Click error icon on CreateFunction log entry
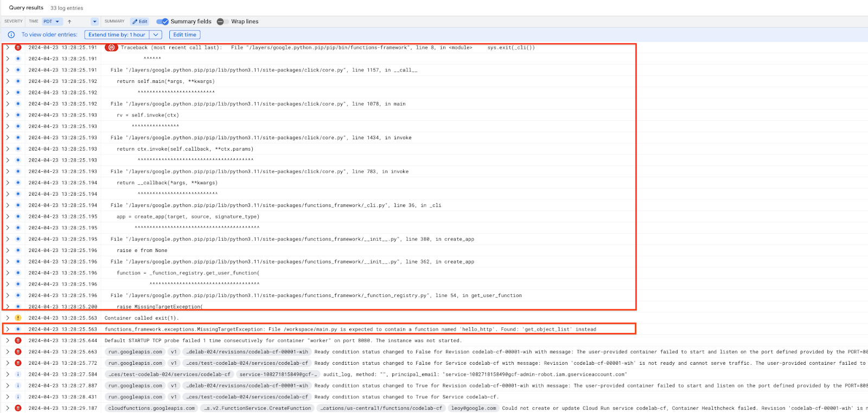The height and width of the screenshot is (413, 868). coord(18,408)
